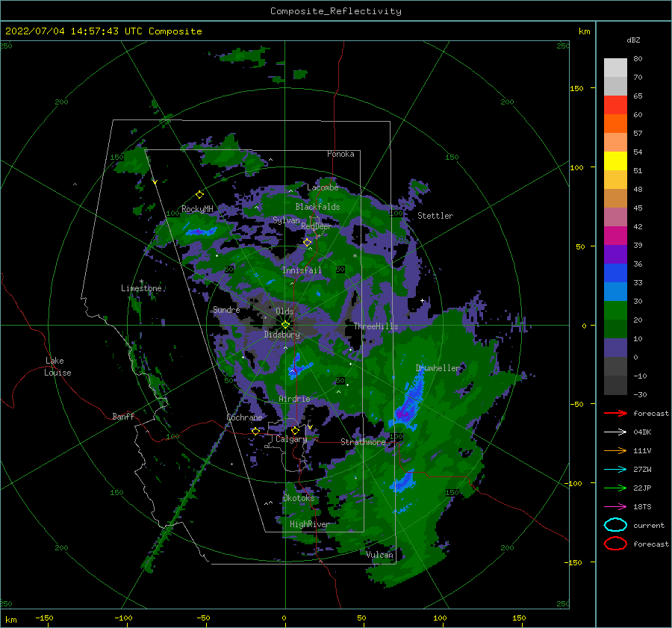The height and width of the screenshot is (628, 672).
Task: Click the yellow radar site marker at Olds
Action: (285, 325)
